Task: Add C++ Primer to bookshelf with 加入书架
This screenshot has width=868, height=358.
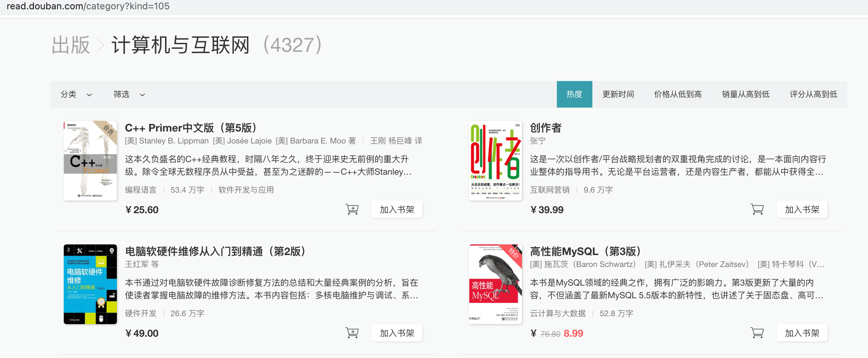Action: [397, 209]
